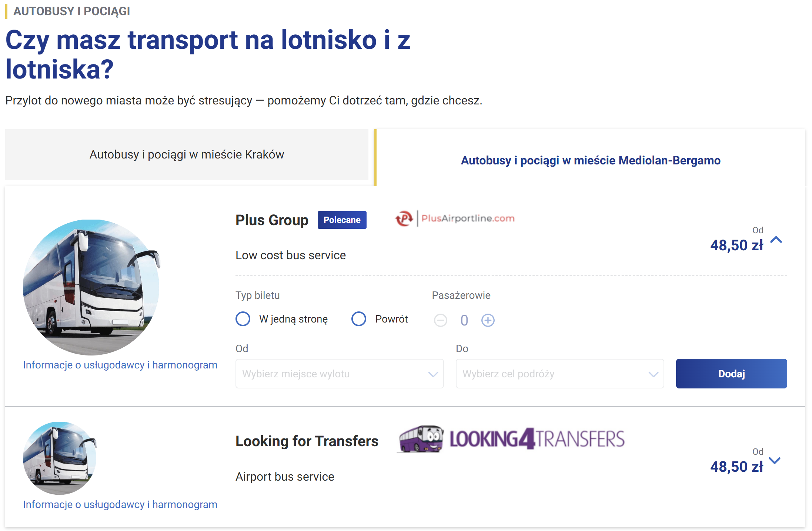Click the Plus Group bus image
Image resolution: width=812 pixels, height=531 pixels.
[x=91, y=287]
